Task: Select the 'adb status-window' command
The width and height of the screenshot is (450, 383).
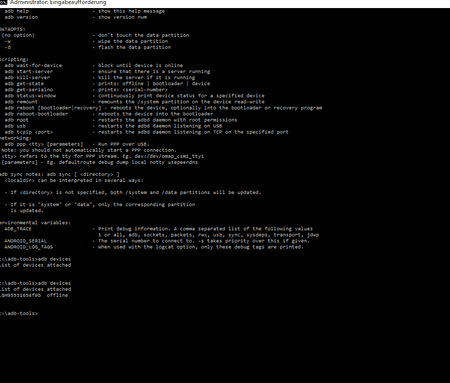Action: 30,96
